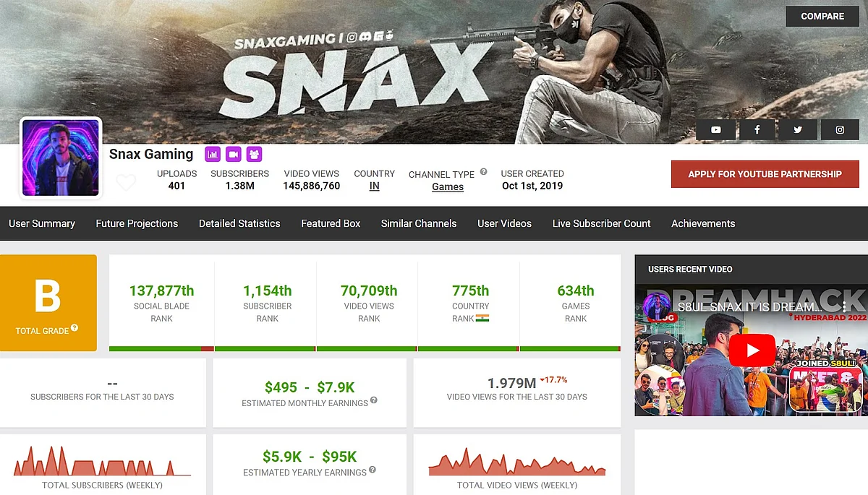The width and height of the screenshot is (868, 495).
Task: Click the purple video camera badge icon
Action: coord(233,154)
